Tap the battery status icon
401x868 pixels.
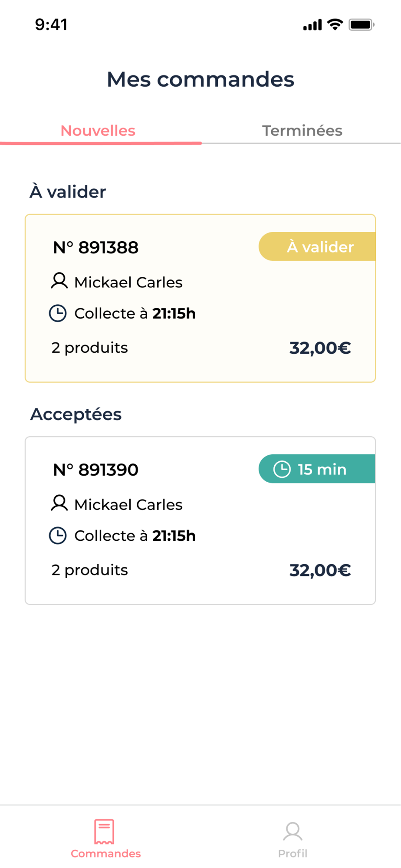(x=362, y=25)
